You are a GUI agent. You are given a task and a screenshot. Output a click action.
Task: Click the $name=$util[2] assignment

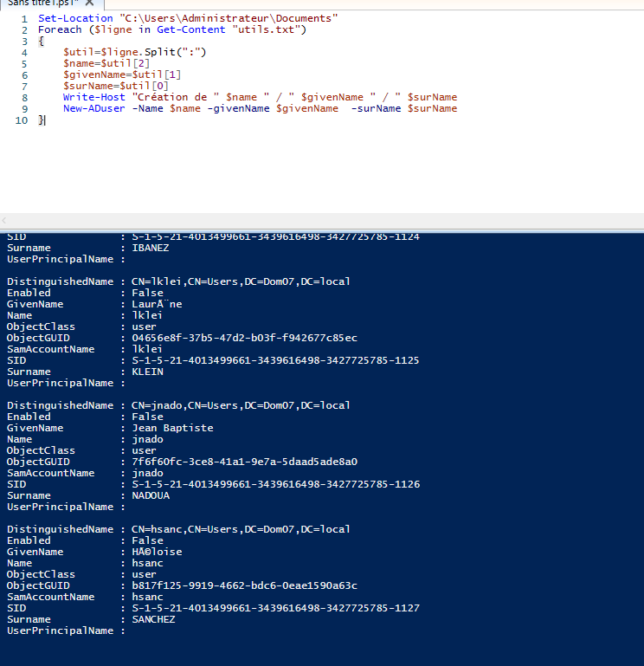[106, 63]
